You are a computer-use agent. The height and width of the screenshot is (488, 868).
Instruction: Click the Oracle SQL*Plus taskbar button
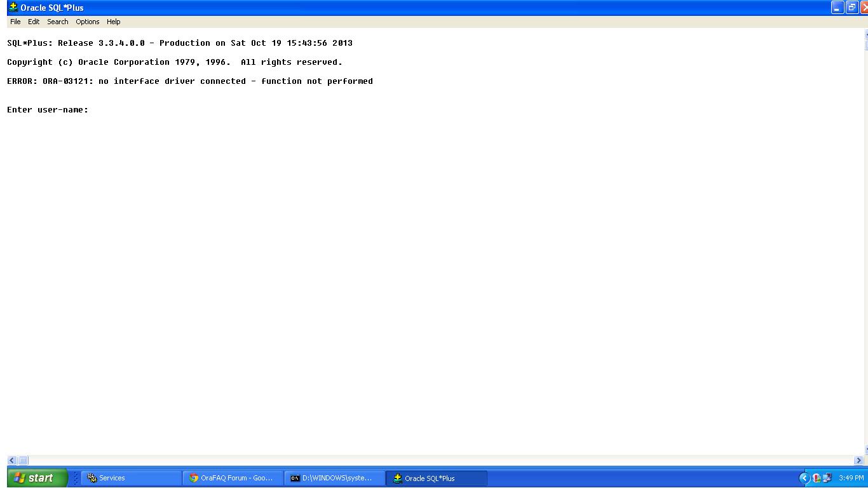pyautogui.click(x=436, y=478)
